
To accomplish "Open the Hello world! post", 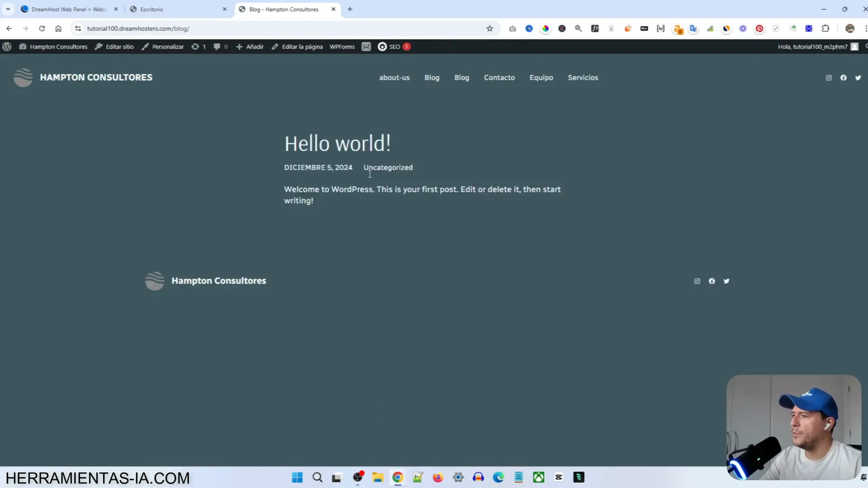I will pos(337,143).
